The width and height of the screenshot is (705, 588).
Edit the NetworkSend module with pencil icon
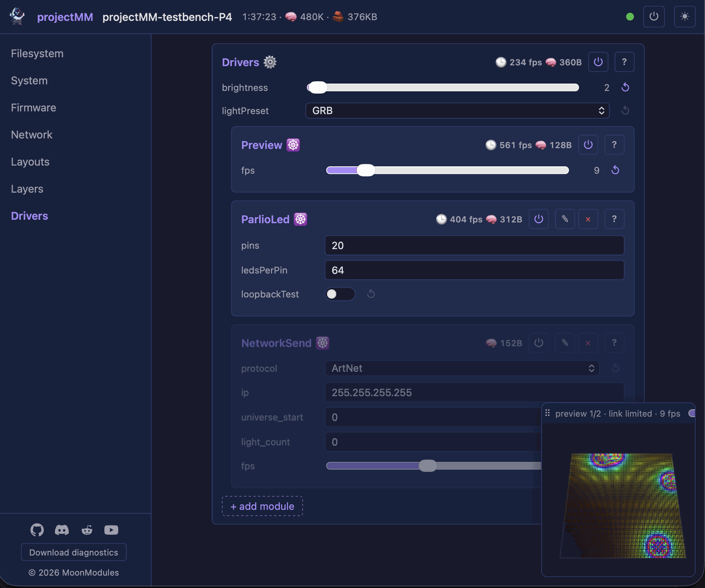(565, 343)
